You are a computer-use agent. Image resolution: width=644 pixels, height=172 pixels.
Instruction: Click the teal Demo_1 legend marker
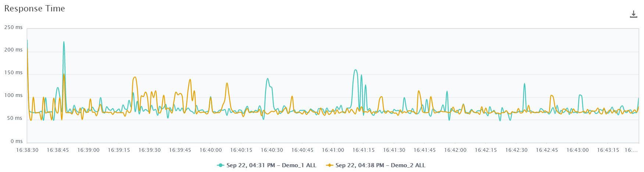tap(221, 165)
